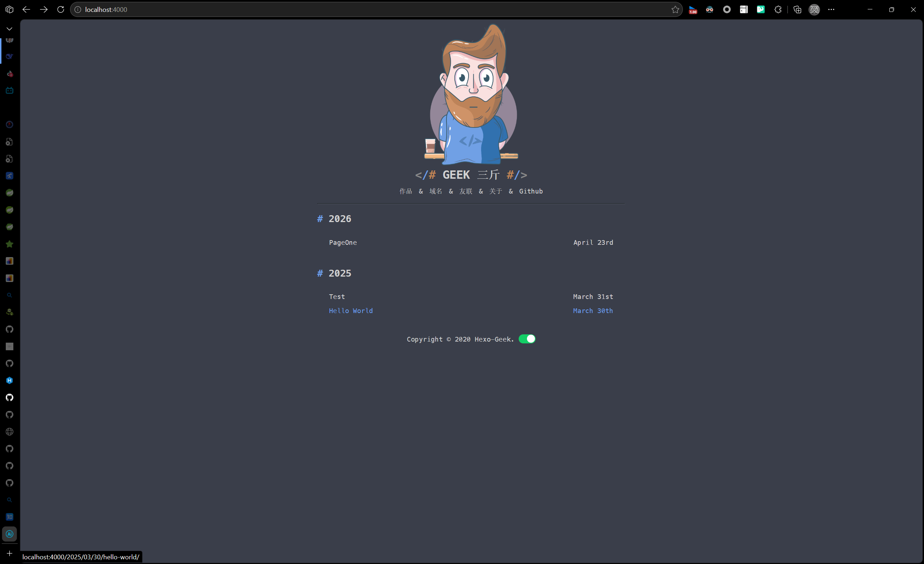Click the Extensions puzzle piece icon

point(778,9)
